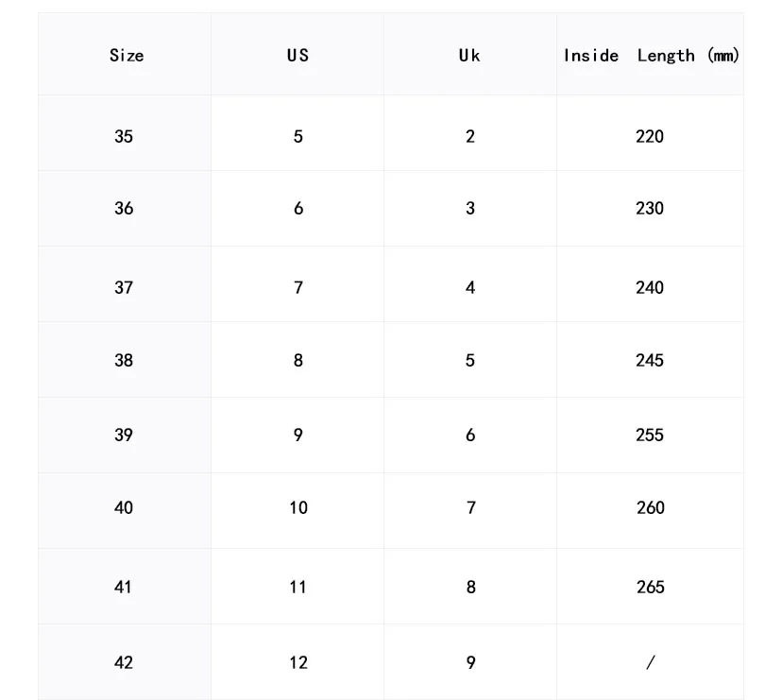Select size 40 cell

click(x=124, y=507)
